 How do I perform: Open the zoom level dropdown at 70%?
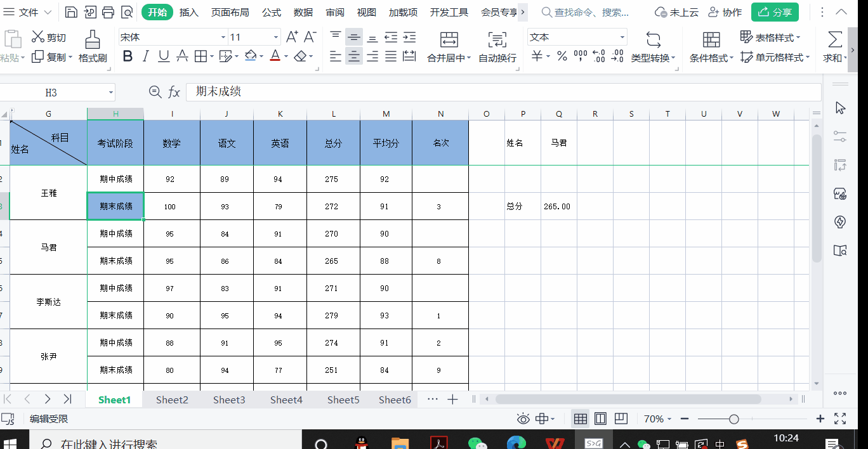[x=669, y=419]
